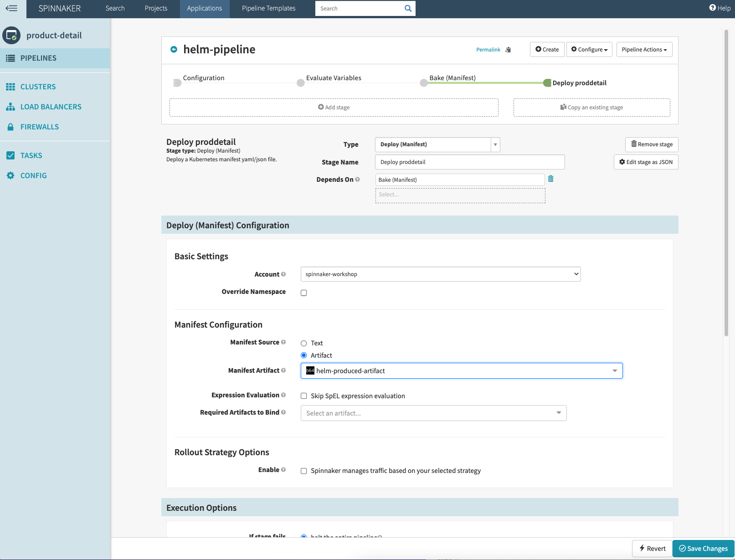735x560 pixels.
Task: Check Skip SpEL expression evaluation
Action: click(x=303, y=396)
